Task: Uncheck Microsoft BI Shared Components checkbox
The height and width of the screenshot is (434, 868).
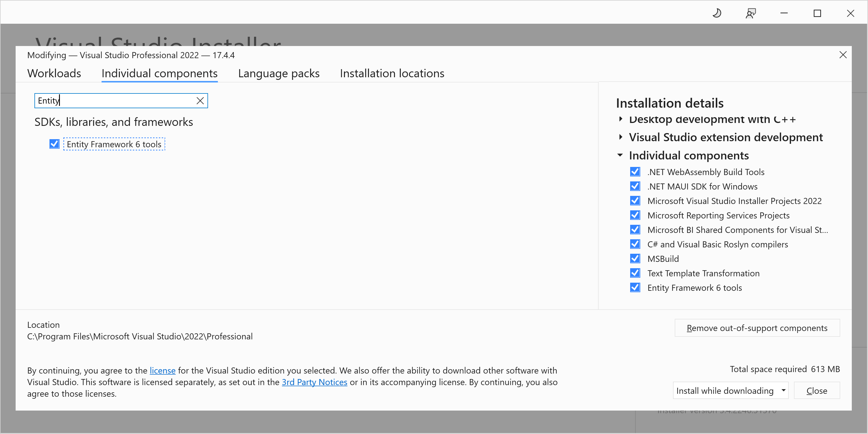Action: tap(635, 230)
